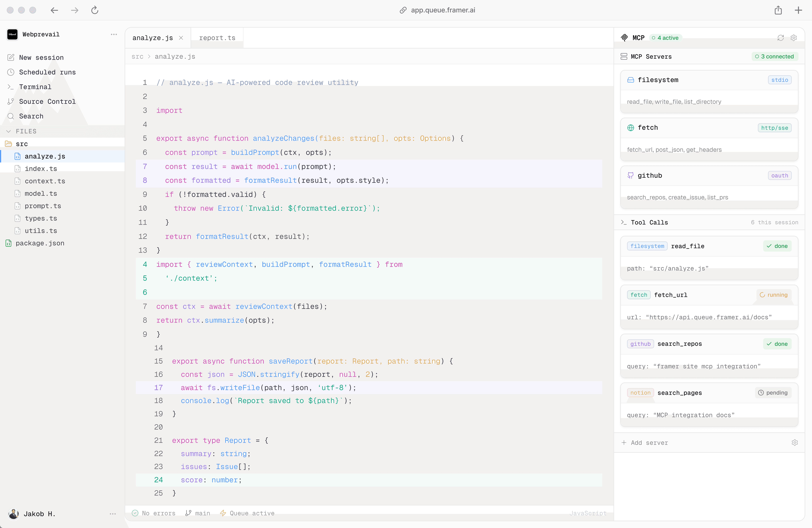Open a new browser tab with plus

tap(798, 10)
